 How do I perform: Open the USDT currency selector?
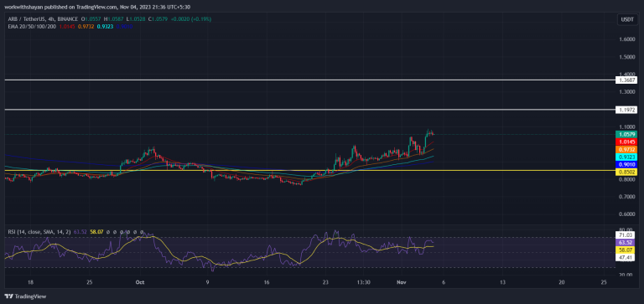626,19
